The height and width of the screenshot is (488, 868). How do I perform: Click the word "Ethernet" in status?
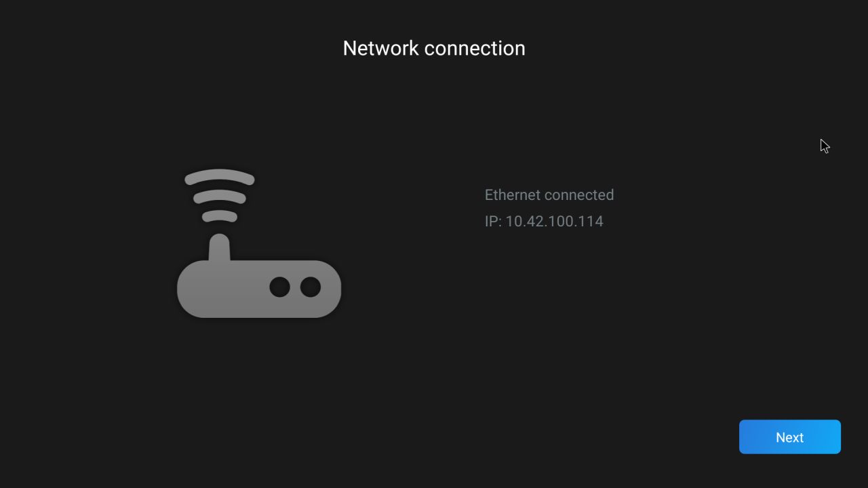[x=513, y=195]
